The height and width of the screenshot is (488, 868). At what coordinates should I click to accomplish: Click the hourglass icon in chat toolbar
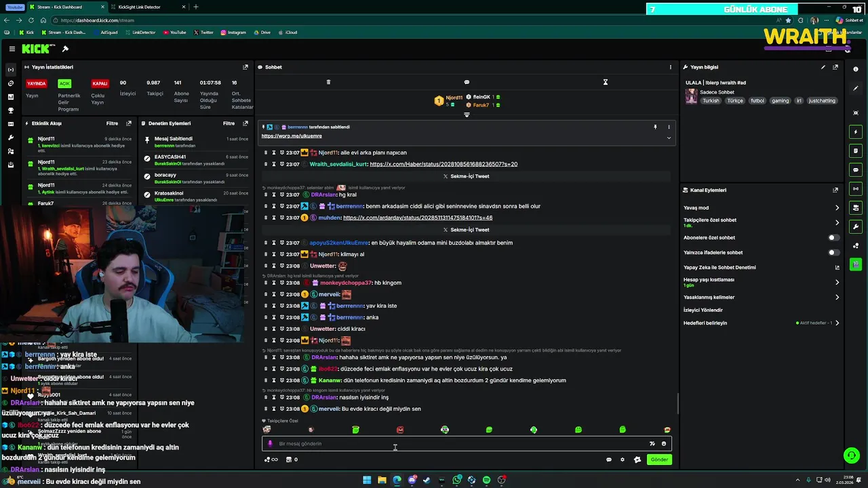click(606, 82)
